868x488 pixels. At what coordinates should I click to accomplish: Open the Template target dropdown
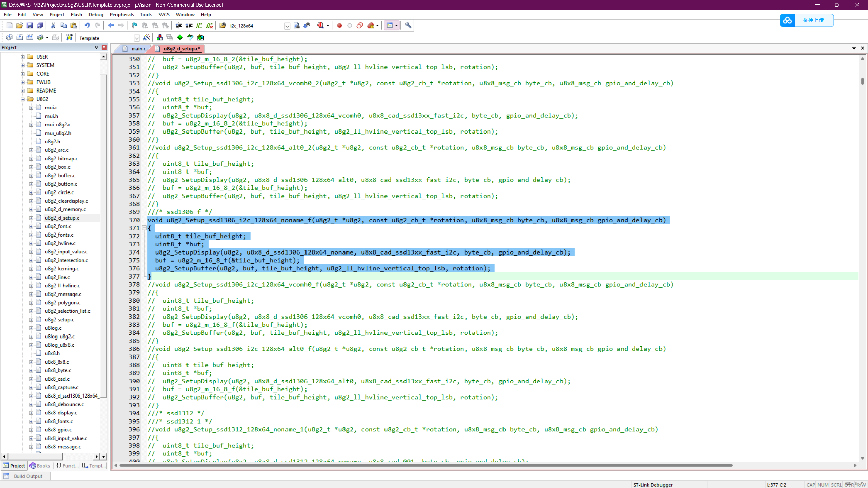tap(137, 38)
